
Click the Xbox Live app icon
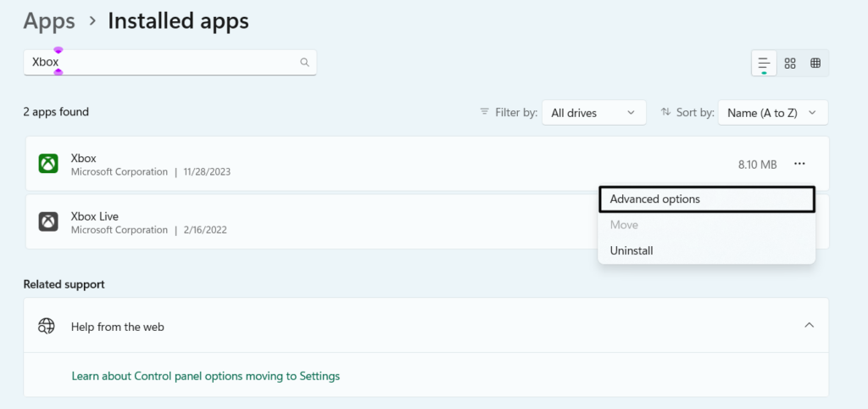48,221
